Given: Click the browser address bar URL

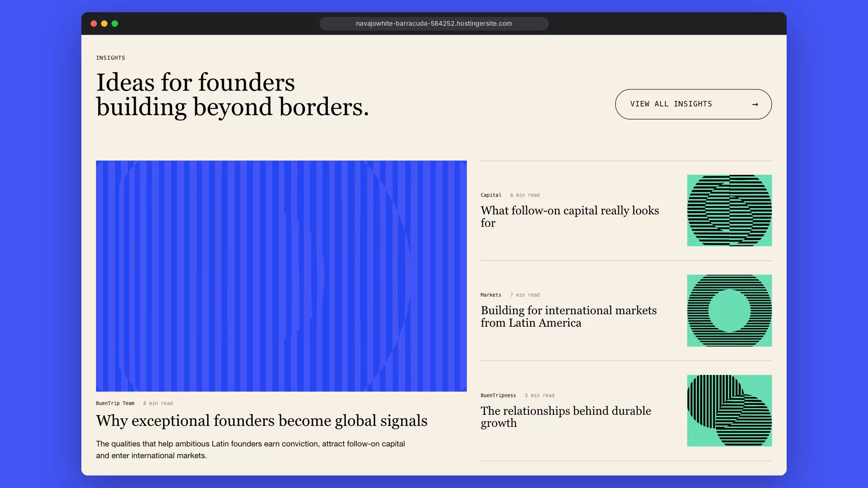Looking at the screenshot, I should pos(434,23).
